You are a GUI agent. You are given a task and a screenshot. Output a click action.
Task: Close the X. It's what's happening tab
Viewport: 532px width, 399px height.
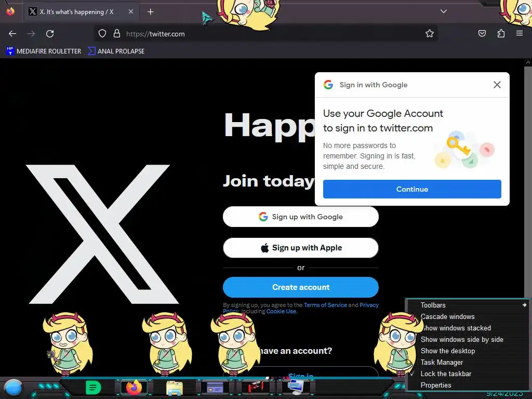pos(130,11)
